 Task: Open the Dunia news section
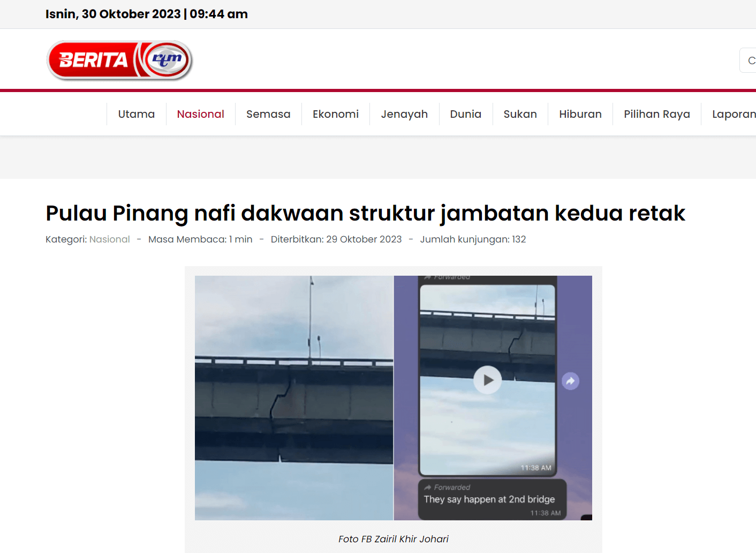(465, 114)
